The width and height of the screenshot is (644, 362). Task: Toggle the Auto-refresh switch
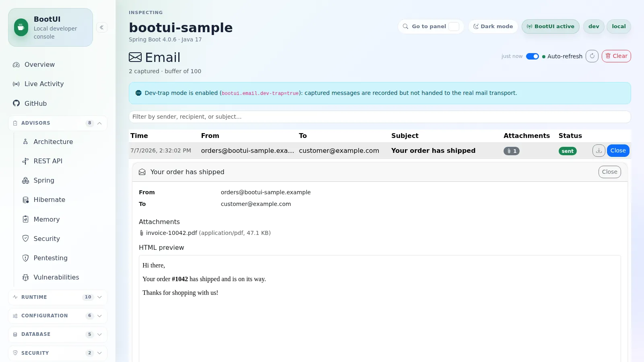(x=532, y=56)
